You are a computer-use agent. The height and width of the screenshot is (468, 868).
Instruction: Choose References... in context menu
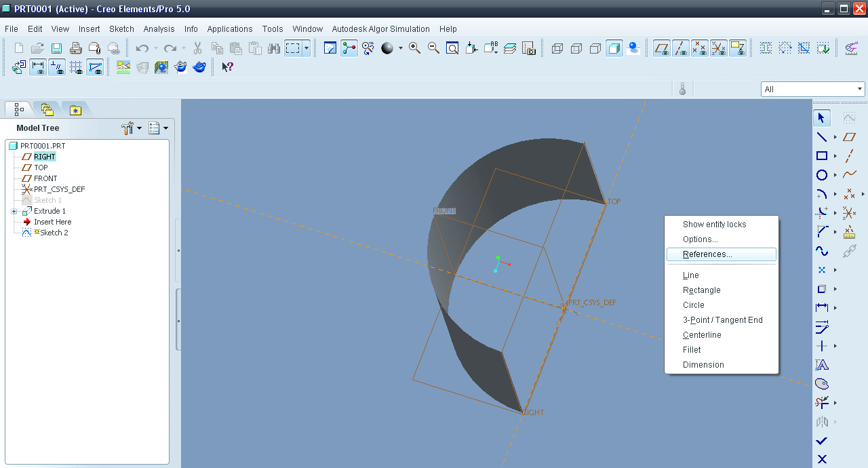(x=722, y=254)
